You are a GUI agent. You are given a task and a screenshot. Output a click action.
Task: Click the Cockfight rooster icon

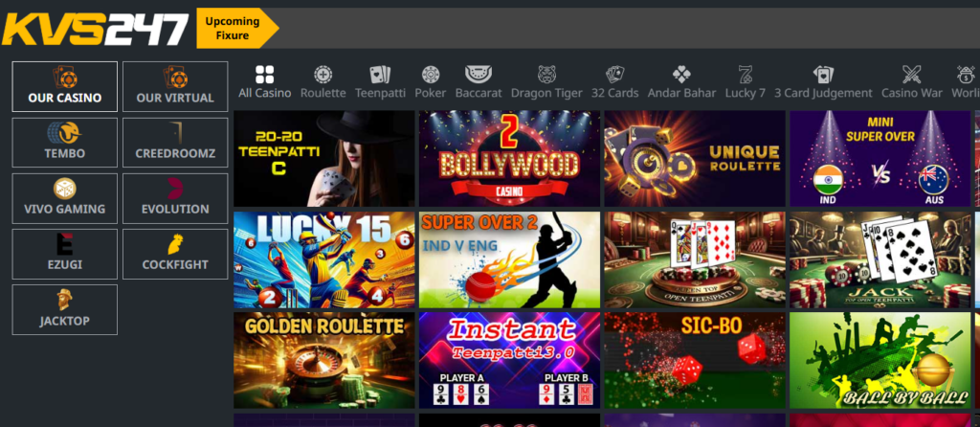[175, 244]
